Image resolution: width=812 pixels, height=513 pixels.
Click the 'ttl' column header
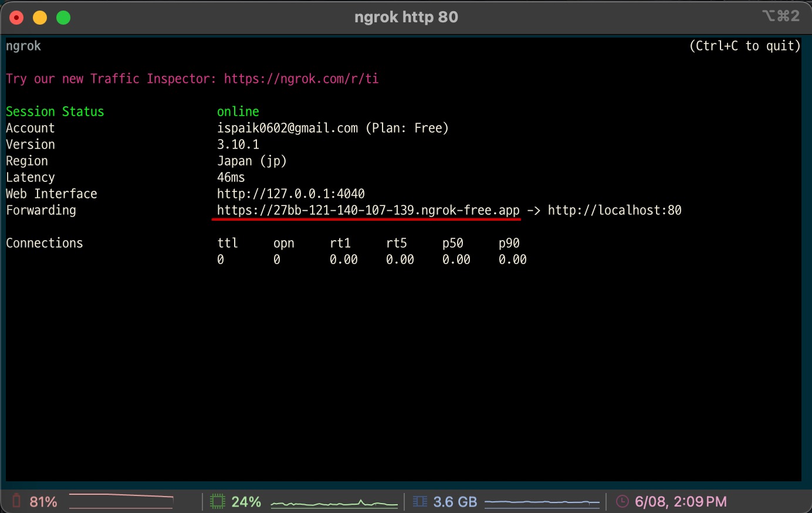228,243
